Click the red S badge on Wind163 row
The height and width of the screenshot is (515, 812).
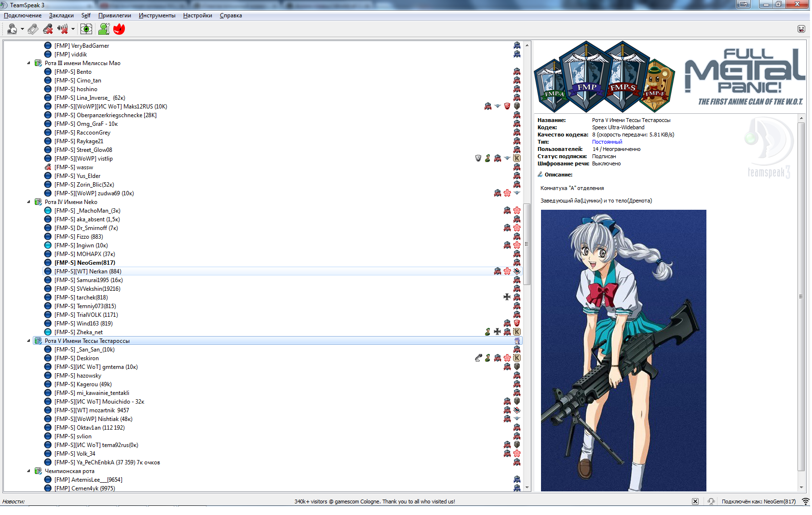pos(517,323)
